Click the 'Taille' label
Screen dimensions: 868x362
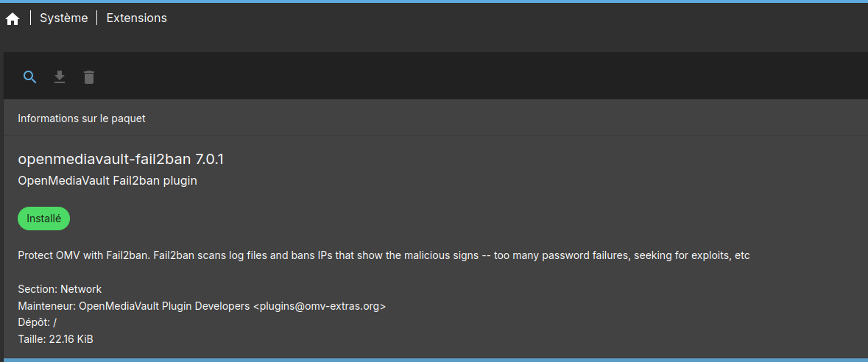32,339
